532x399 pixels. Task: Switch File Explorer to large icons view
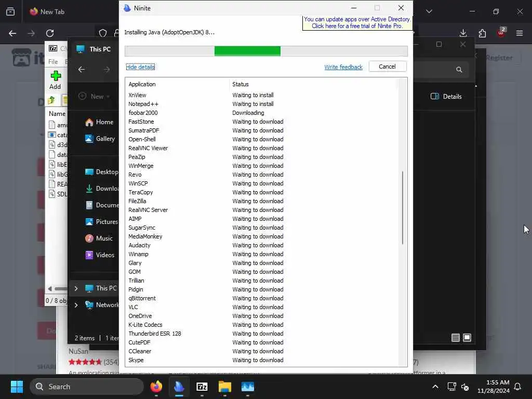[x=467, y=338]
